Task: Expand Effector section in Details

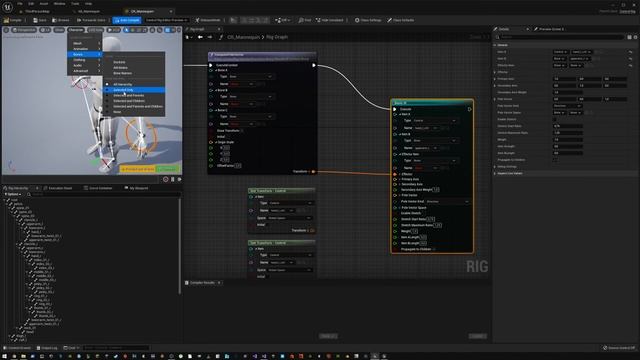Action: 495,72
